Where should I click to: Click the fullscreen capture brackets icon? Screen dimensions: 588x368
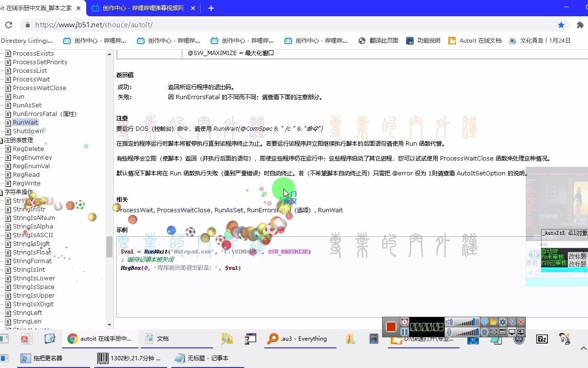tap(494, 332)
